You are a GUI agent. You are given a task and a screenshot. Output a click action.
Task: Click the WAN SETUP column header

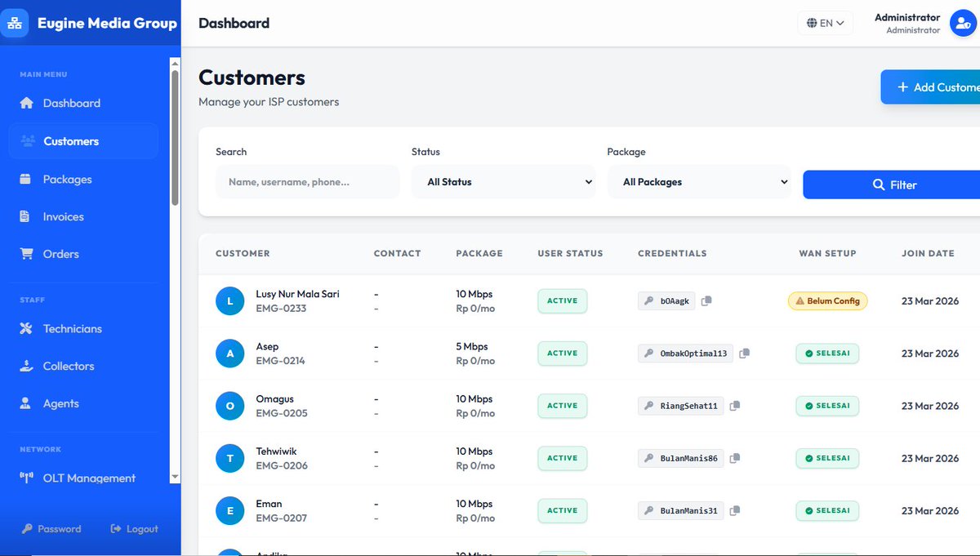tap(827, 254)
